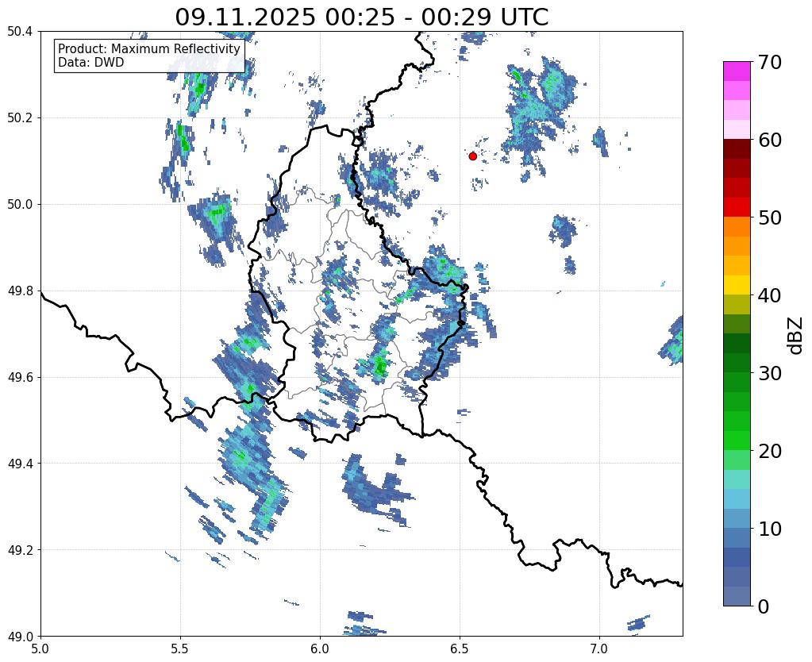Click the dBZ colorbar label

(795, 336)
